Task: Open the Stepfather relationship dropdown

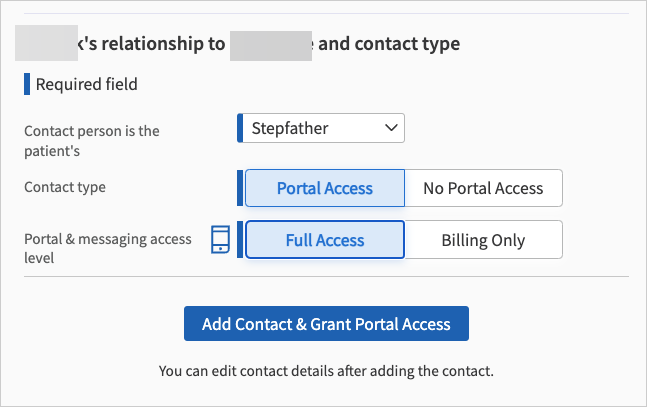Action: coord(320,128)
